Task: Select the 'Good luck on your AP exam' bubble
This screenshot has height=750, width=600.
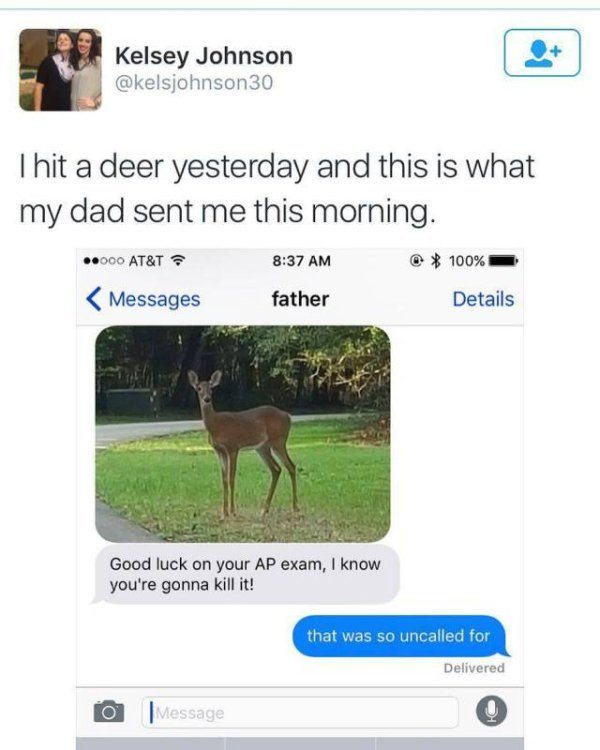Action: pos(246,574)
